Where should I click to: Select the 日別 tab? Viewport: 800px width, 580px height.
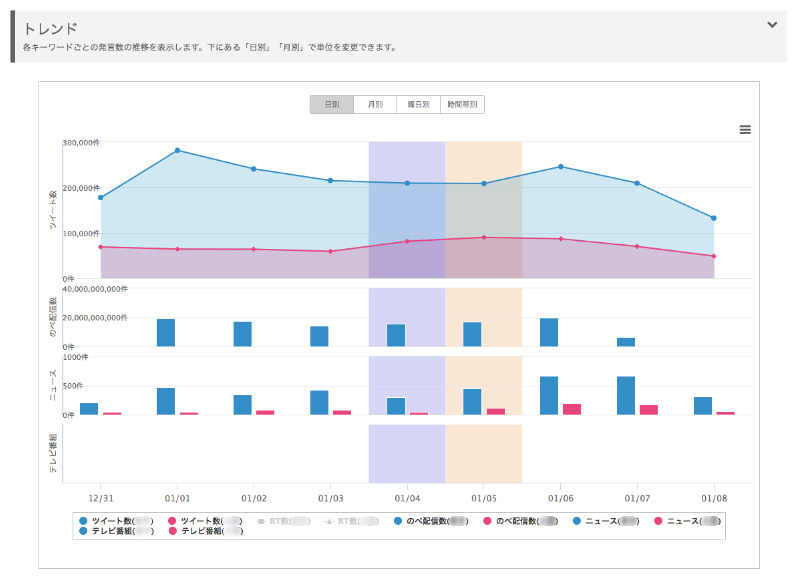pos(331,104)
